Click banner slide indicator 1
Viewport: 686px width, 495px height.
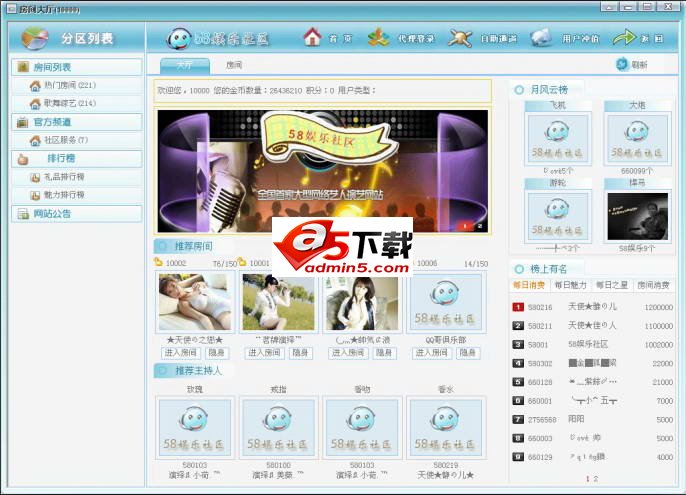pyautogui.click(x=465, y=226)
